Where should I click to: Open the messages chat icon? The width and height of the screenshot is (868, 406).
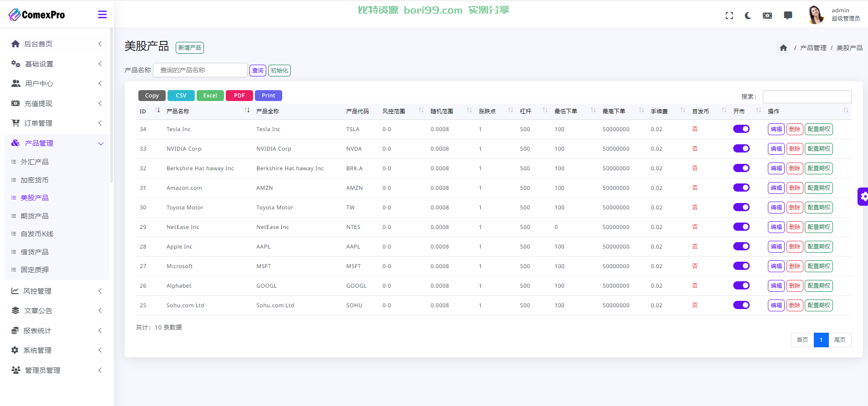pyautogui.click(x=788, y=15)
